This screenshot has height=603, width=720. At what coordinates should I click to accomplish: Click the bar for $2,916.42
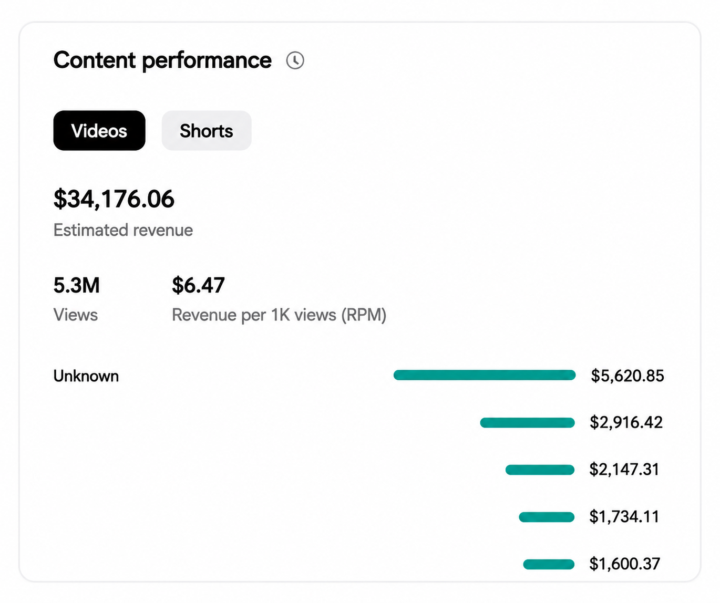(x=527, y=423)
